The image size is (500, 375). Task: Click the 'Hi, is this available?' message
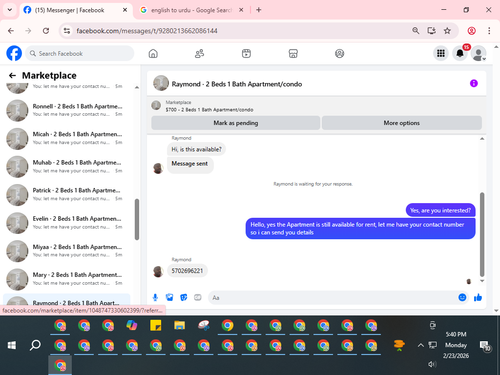click(x=196, y=149)
